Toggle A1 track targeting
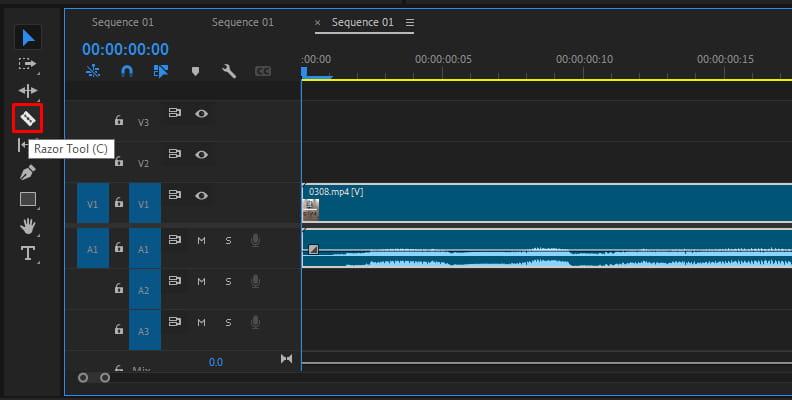The image size is (792, 400). pos(145,248)
